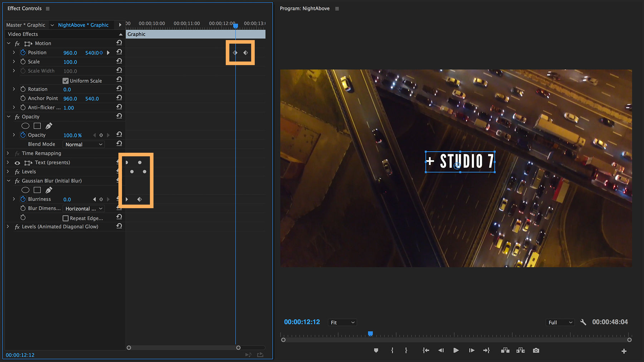
Task: Select the free draw bezier pen under Opacity
Action: [49, 126]
